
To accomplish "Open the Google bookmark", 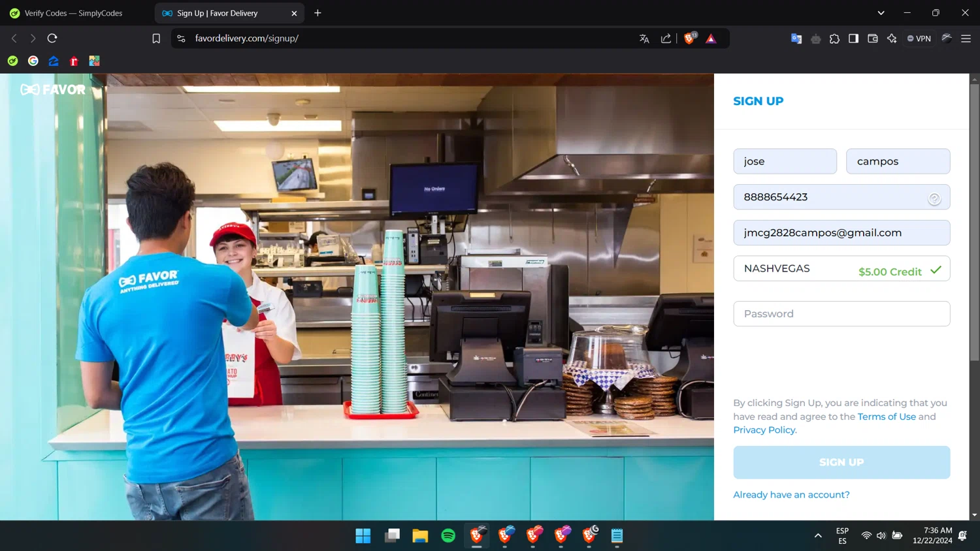I will (x=33, y=61).
